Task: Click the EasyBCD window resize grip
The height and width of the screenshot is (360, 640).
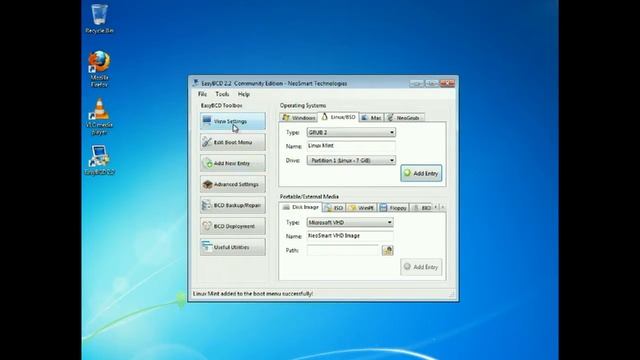Action: [452, 295]
